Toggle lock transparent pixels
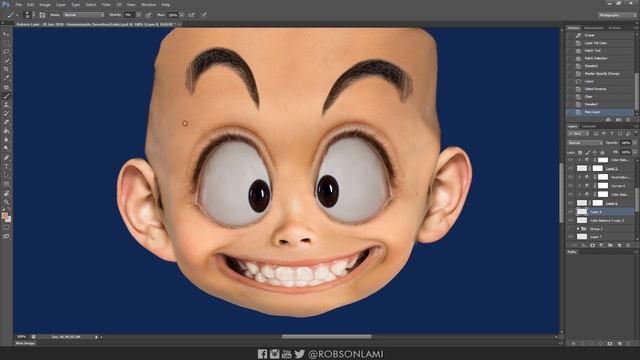Image resolution: width=640 pixels, height=360 pixels. coord(580,152)
